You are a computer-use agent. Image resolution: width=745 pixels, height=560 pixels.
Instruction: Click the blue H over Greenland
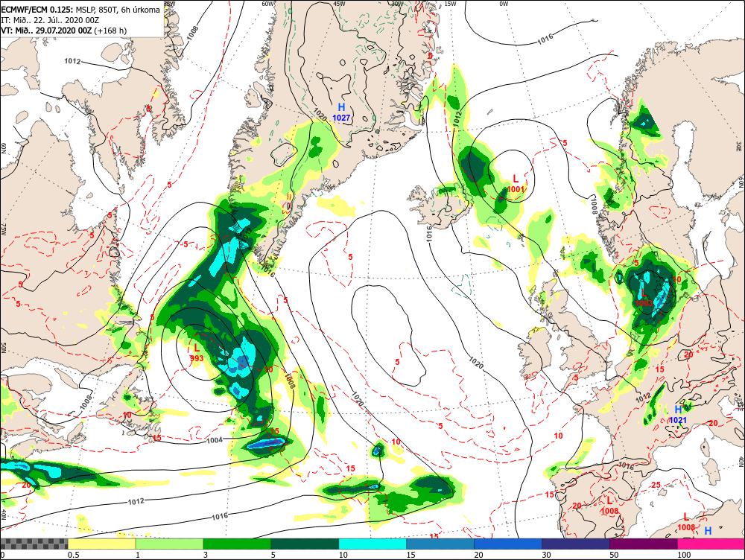pyautogui.click(x=341, y=107)
